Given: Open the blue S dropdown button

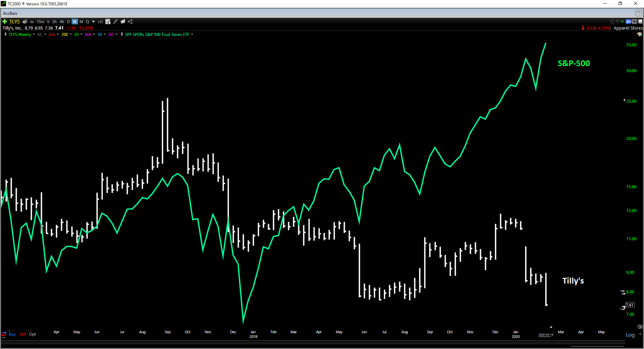Looking at the screenshot, I should pyautogui.click(x=628, y=21).
